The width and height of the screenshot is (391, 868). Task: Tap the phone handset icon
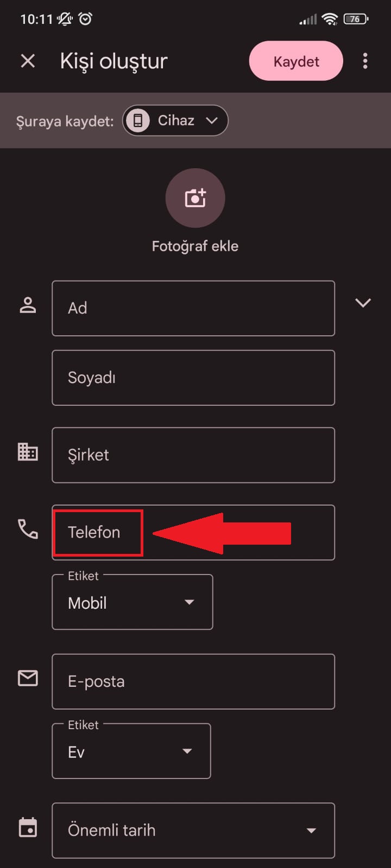[x=28, y=529]
